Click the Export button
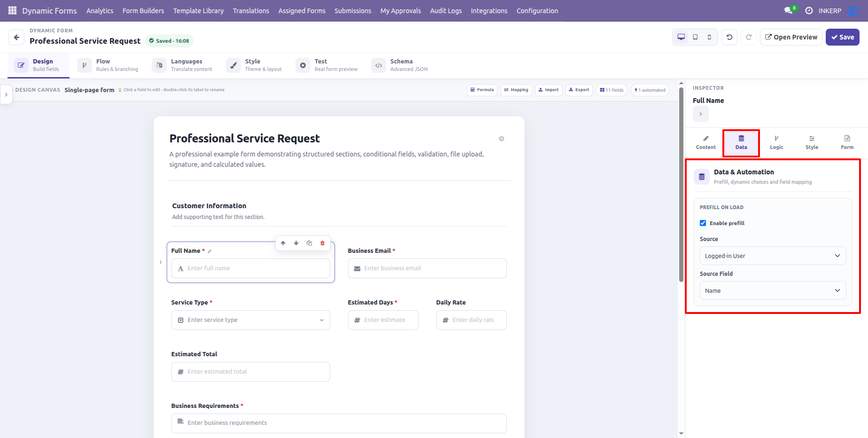 579,90
